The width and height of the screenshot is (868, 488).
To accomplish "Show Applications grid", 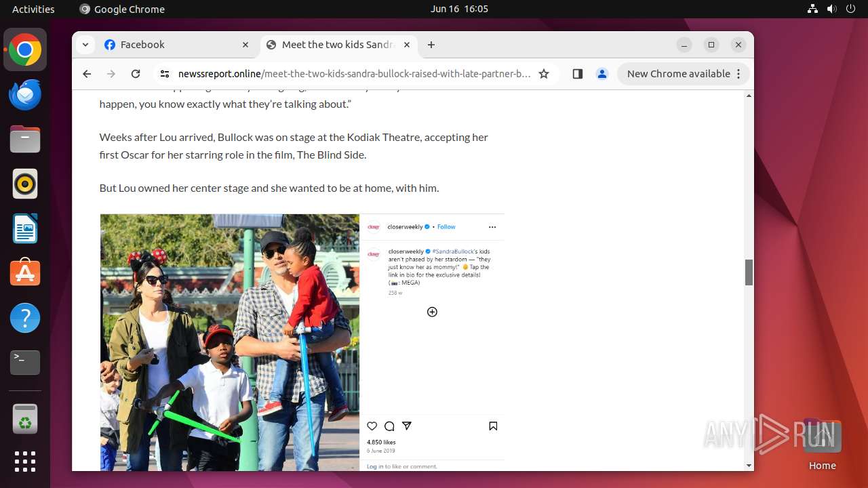I will click(25, 462).
